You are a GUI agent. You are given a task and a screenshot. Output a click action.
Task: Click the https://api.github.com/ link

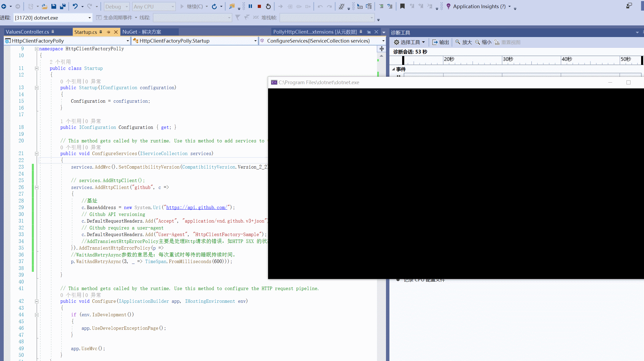pos(197,208)
